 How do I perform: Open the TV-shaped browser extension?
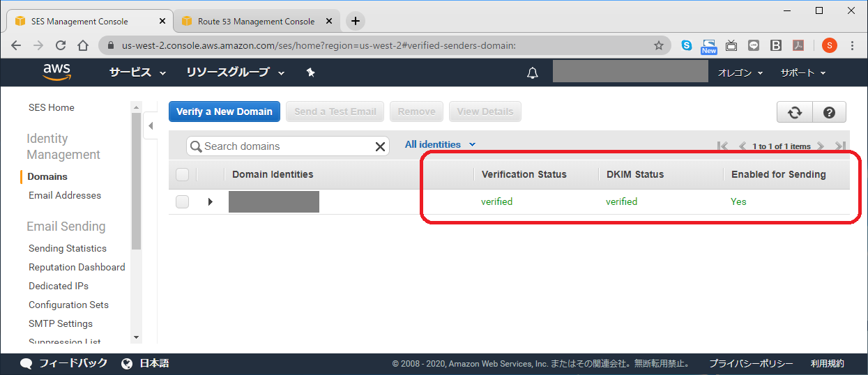pos(731,45)
